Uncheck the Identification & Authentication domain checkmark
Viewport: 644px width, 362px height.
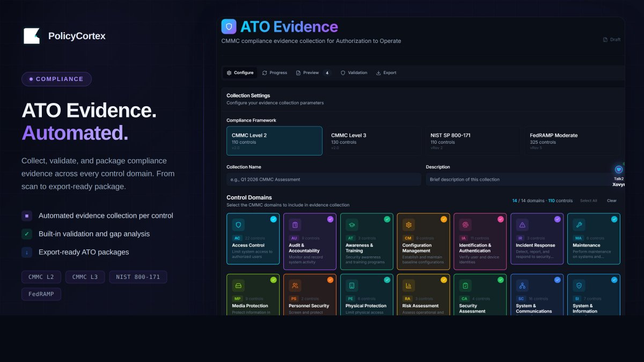click(x=501, y=219)
